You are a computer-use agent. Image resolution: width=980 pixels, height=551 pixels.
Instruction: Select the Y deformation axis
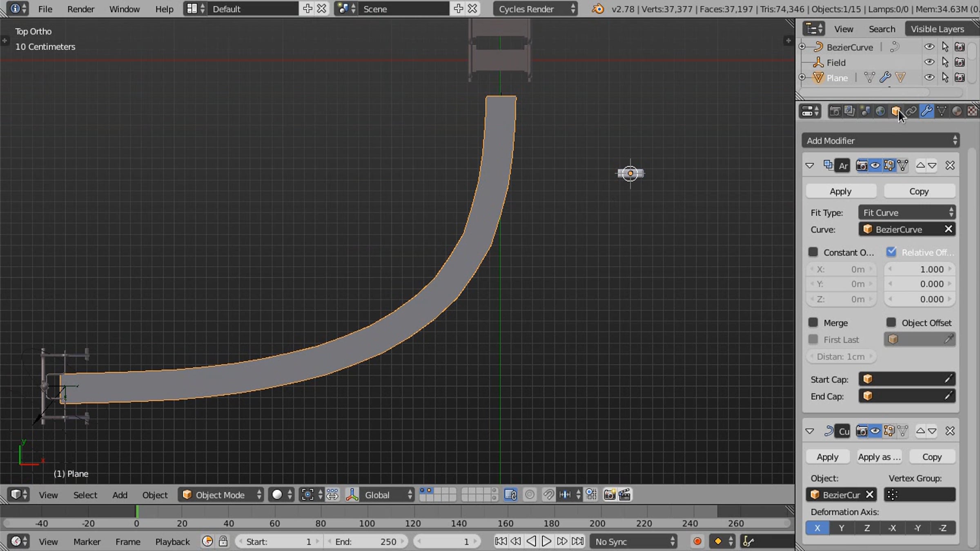tap(842, 528)
